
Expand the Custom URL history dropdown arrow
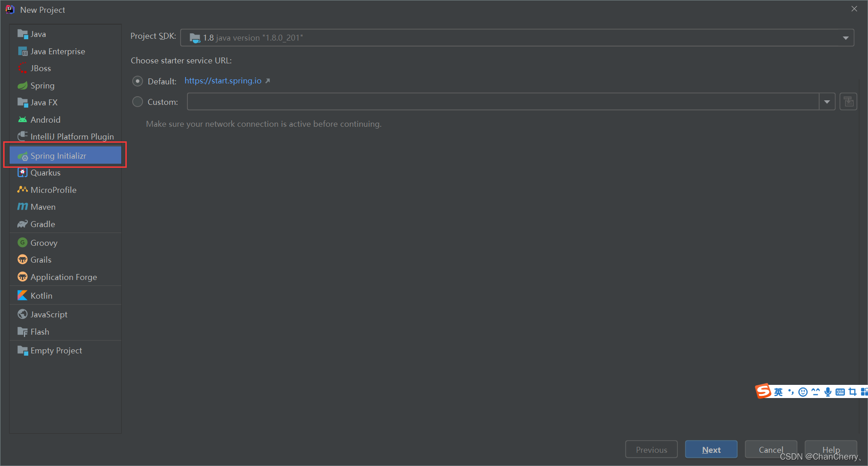point(827,102)
